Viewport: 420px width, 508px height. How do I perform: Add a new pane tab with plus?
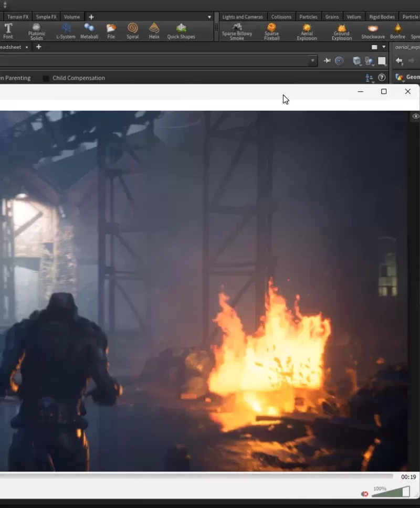pyautogui.click(x=38, y=47)
